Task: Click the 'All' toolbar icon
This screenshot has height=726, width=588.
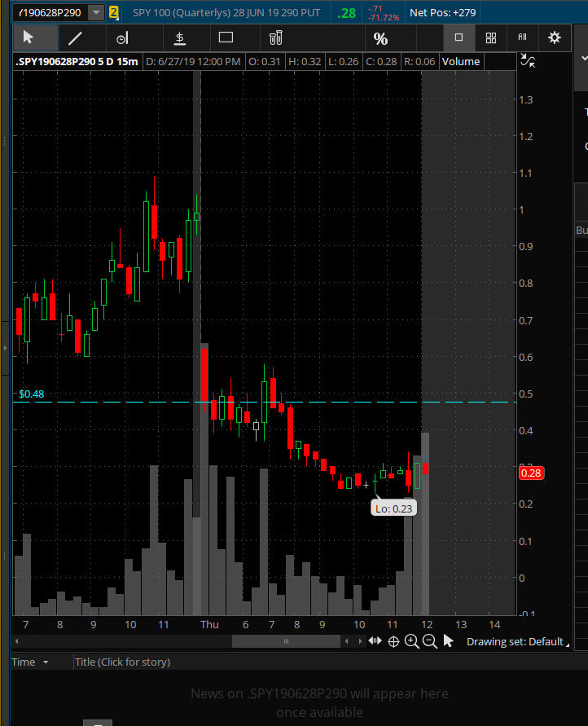Action: pyautogui.click(x=522, y=37)
